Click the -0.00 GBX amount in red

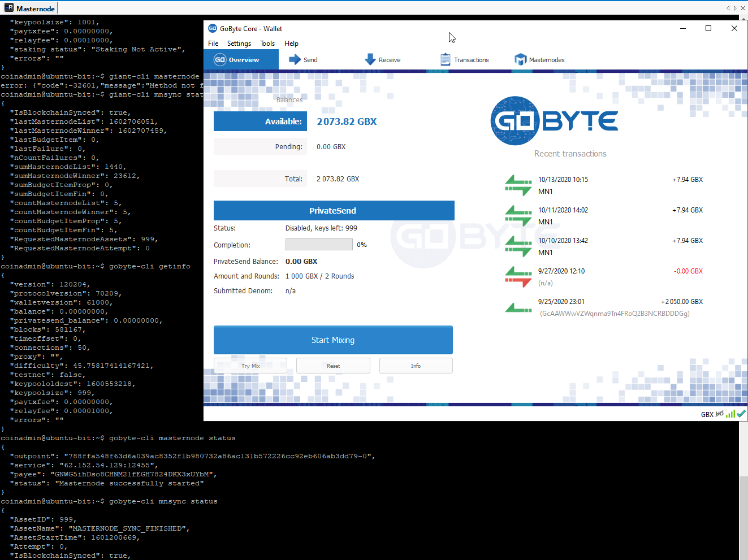click(x=689, y=271)
